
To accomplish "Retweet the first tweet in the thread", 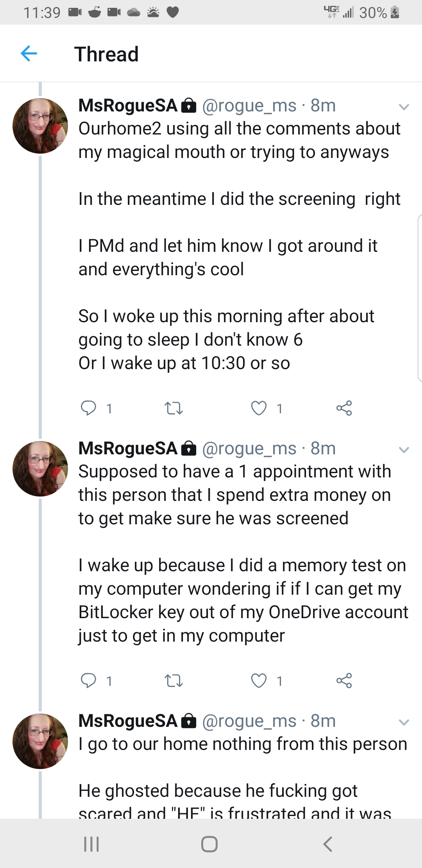I will 173,408.
